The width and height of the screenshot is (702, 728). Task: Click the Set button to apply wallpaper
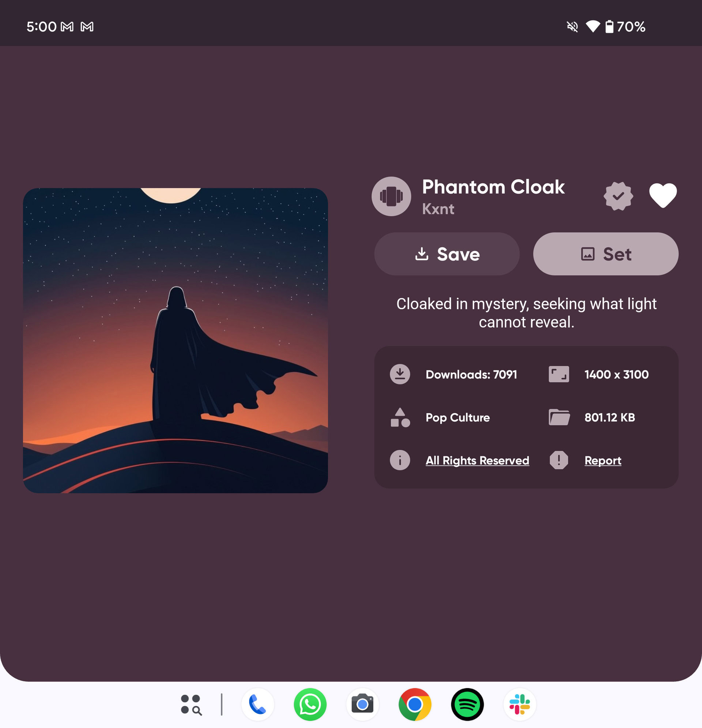[605, 254]
